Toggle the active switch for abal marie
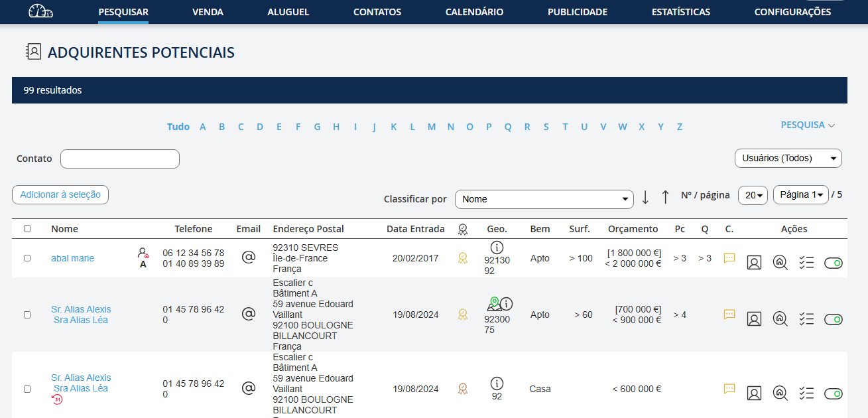868x418 pixels. pos(834,263)
